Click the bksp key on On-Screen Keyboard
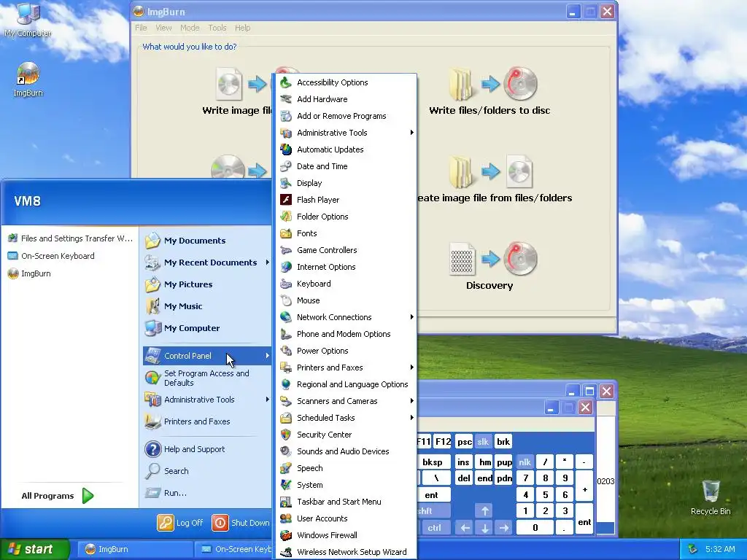747x560 pixels. point(433,462)
